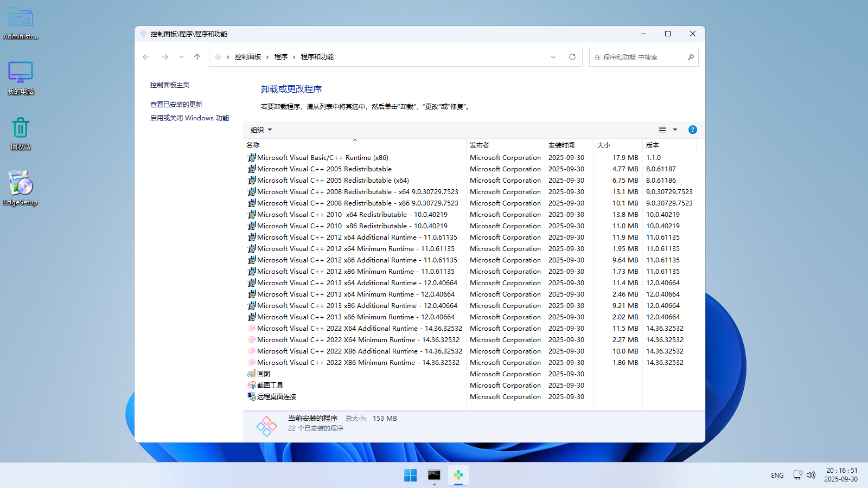This screenshot has height=488, width=868.
Task: Open the 组织 dropdown menu
Action: pyautogui.click(x=261, y=130)
